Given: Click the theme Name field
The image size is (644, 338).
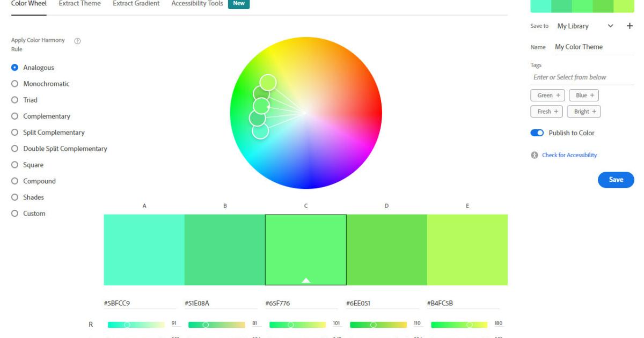Looking at the screenshot, I should click(594, 47).
